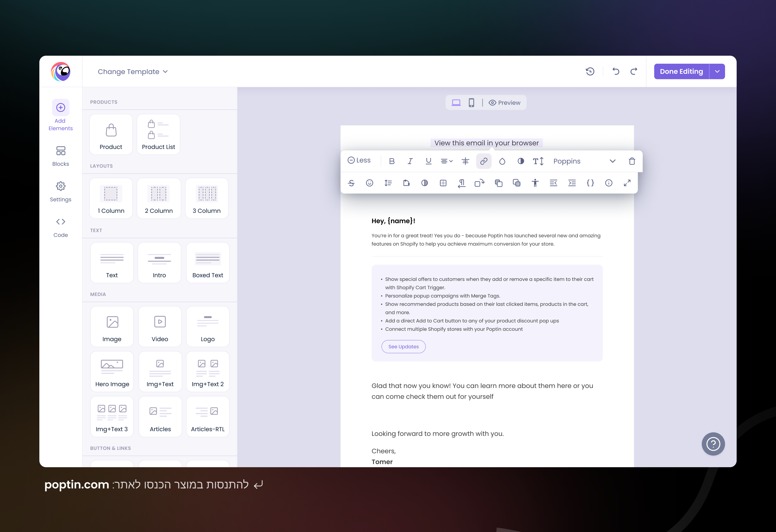Insert a hyperlink with the link icon
Screen dimensions: 776x532
click(484, 161)
